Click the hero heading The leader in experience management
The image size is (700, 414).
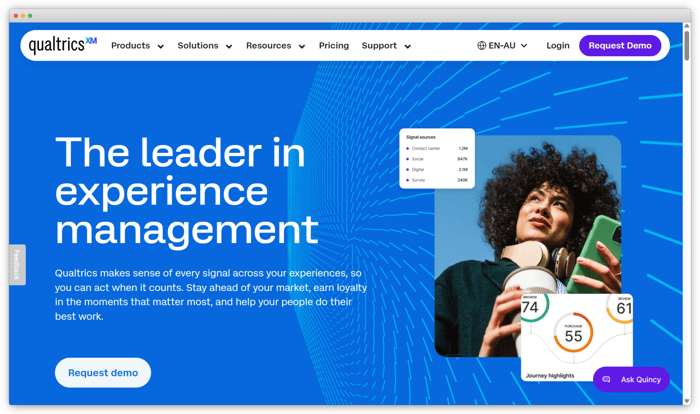pos(187,191)
